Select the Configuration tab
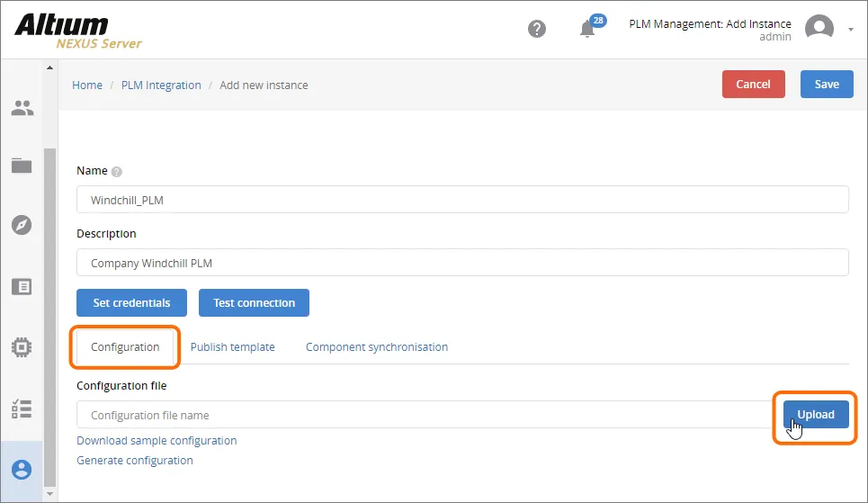 coord(125,346)
